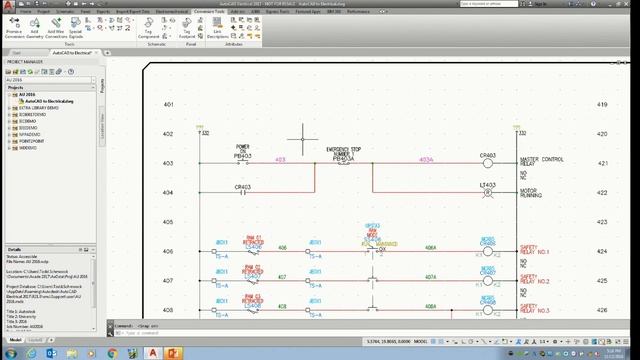Switch to the Schematic ribbon tab
The width and height of the screenshot is (640, 360).
[x=65, y=11]
